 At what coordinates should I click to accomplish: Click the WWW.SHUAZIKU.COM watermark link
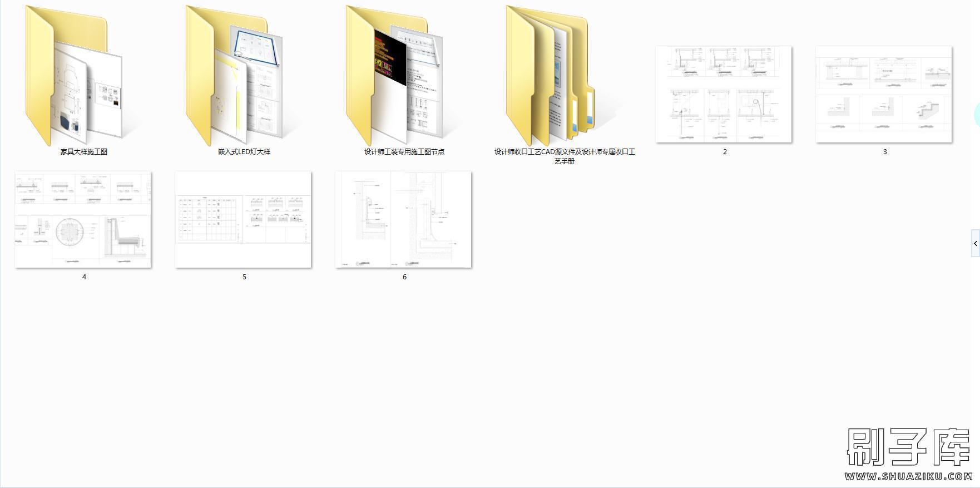[908, 476]
